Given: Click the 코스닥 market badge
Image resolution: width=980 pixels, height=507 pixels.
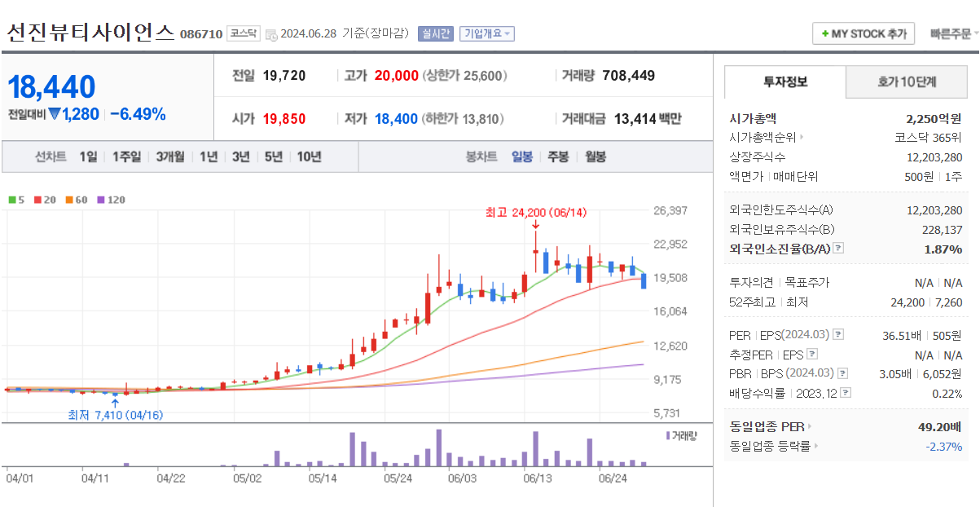Looking at the screenshot, I should point(243,33).
